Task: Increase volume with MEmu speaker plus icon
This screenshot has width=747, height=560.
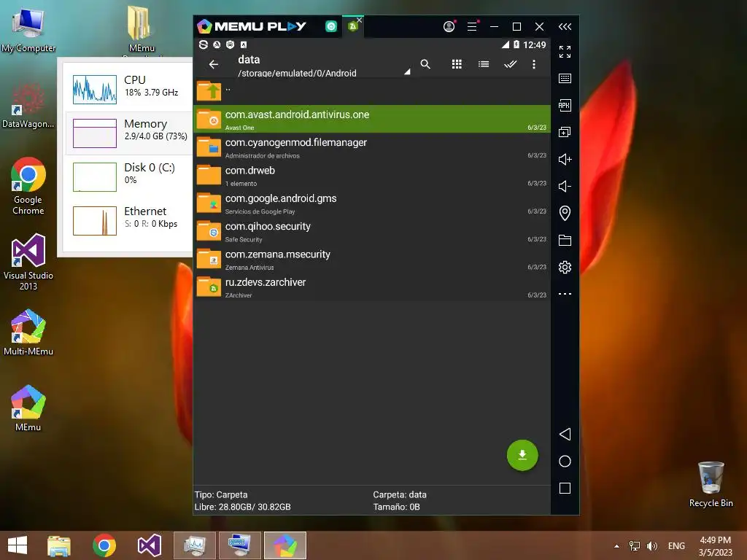Action: (x=565, y=159)
